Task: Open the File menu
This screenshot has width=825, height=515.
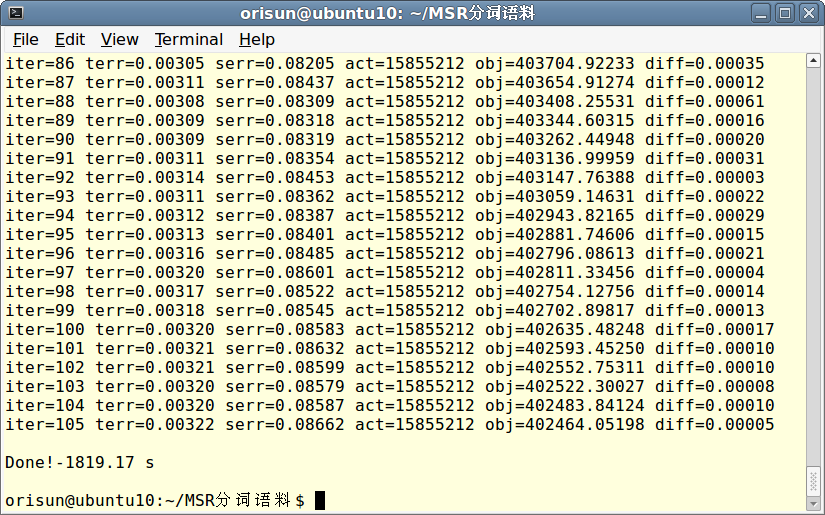Action: (25, 39)
